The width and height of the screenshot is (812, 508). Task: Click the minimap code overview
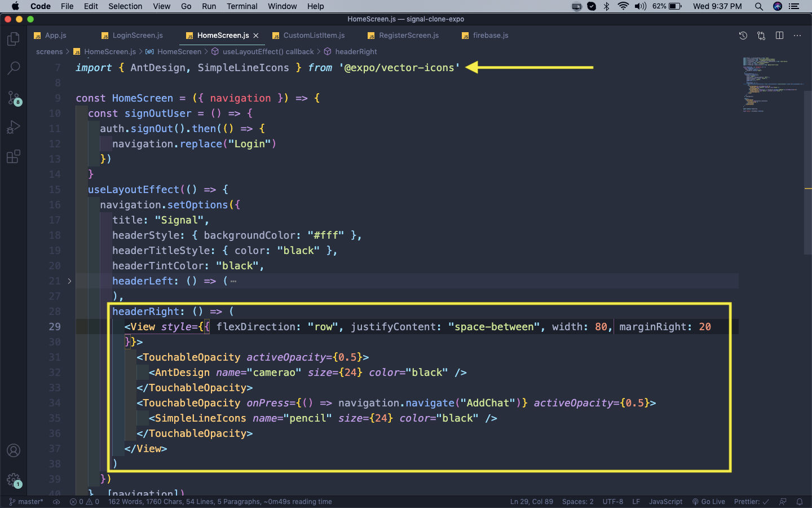click(x=773, y=85)
